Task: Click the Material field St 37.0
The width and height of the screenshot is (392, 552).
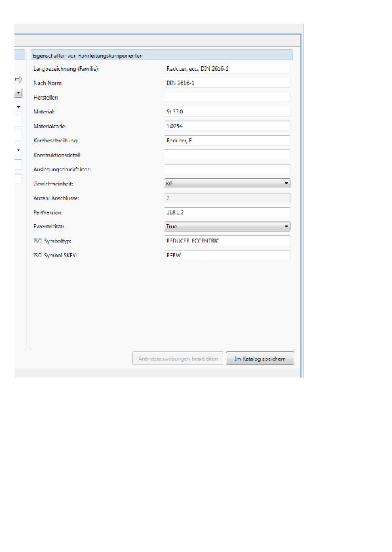Action: coord(227,111)
